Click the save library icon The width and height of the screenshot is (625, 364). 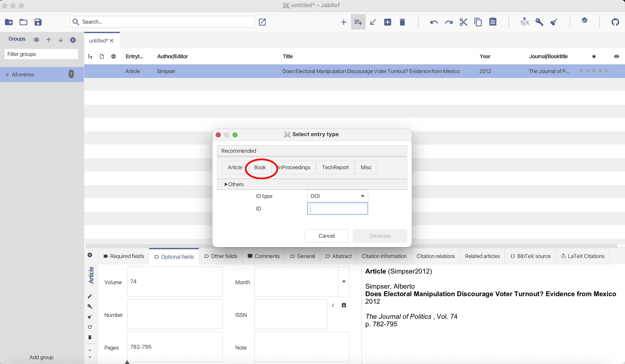pyautogui.click(x=38, y=22)
